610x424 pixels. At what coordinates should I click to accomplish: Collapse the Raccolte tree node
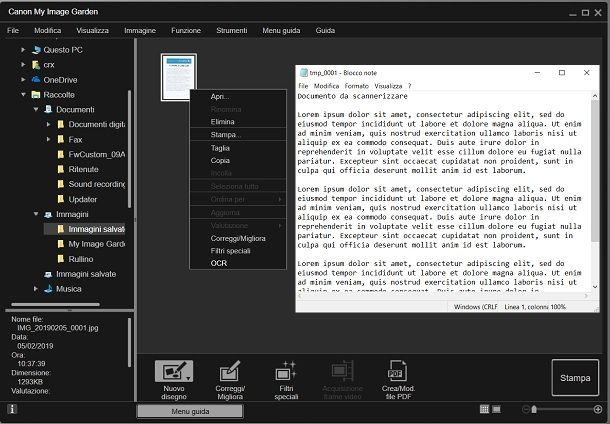(x=23, y=95)
